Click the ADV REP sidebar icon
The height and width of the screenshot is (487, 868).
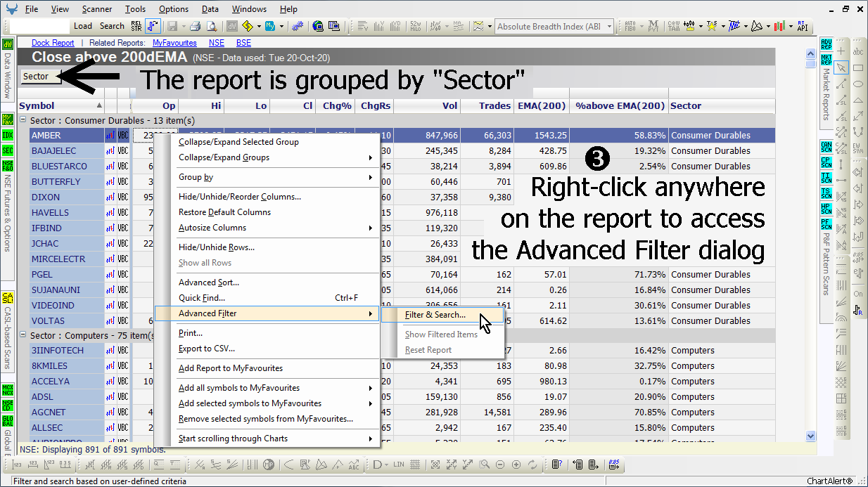(826, 44)
